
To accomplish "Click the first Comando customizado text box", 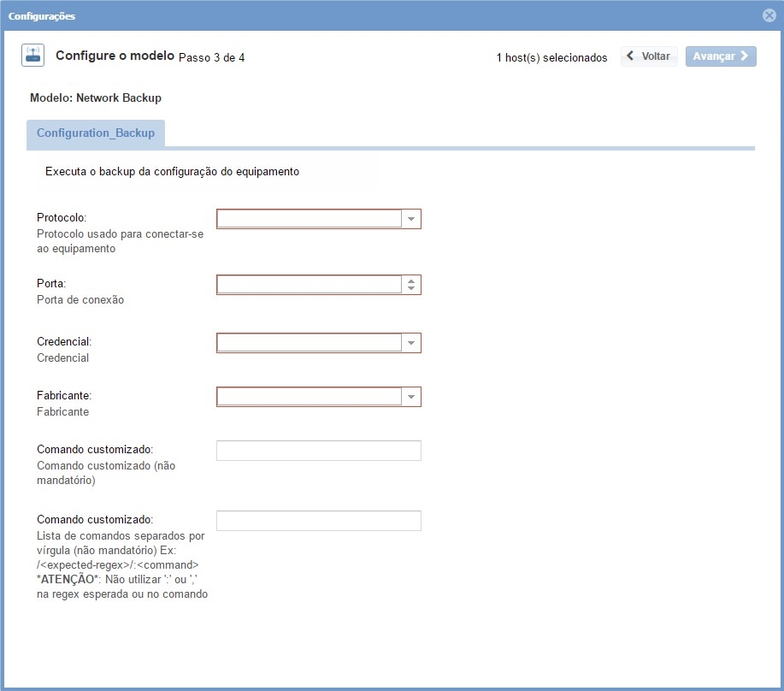I will (x=318, y=451).
